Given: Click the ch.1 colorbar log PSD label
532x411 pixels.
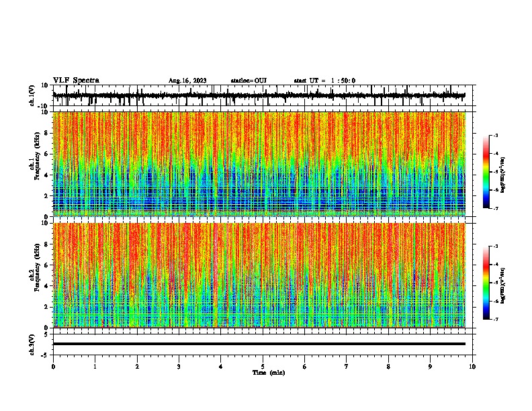Looking at the screenshot, I should pyautogui.click(x=503, y=175).
